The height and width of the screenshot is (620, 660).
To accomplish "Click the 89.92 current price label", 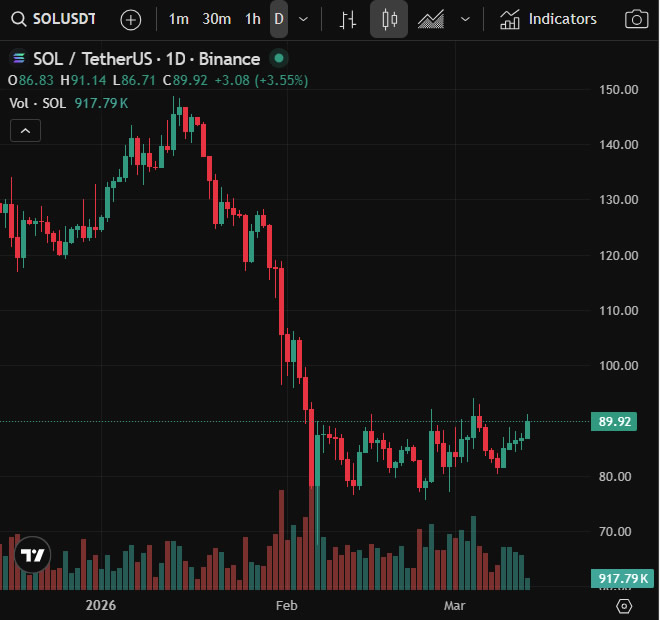I will click(614, 421).
